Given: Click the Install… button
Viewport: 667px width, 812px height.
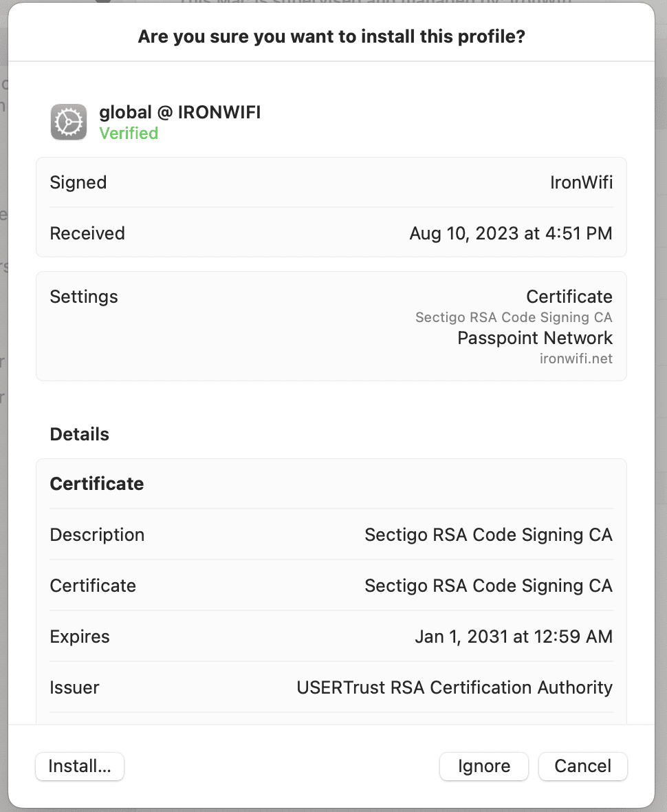Looking at the screenshot, I should pyautogui.click(x=80, y=766).
